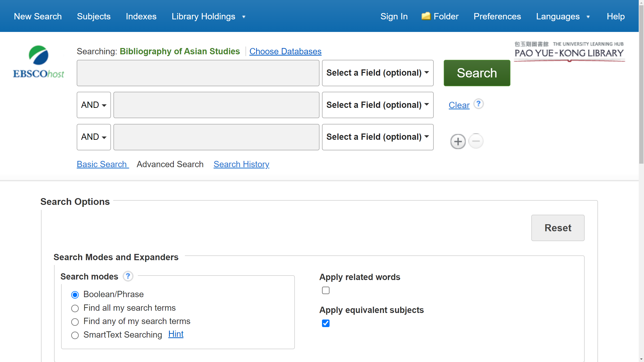This screenshot has width=644, height=362.
Task: Open the Subjects menu item
Action: 93,16
